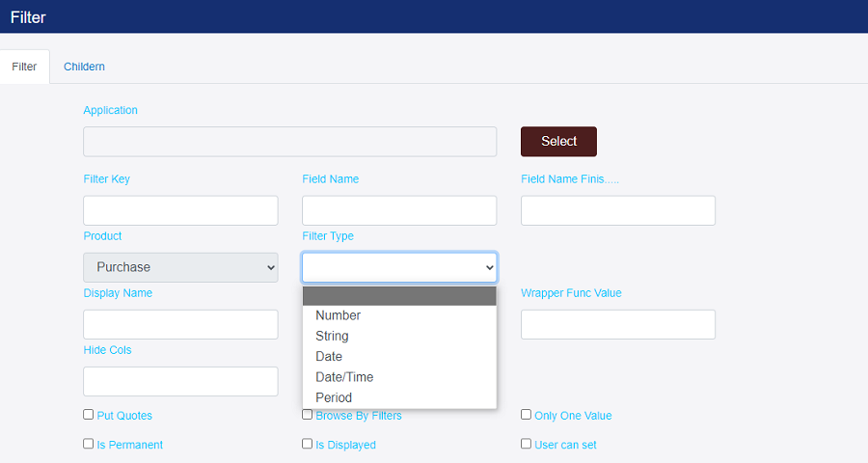Open the Product dropdown showing Purchase
Screen dimensions: 868x463
(x=180, y=267)
